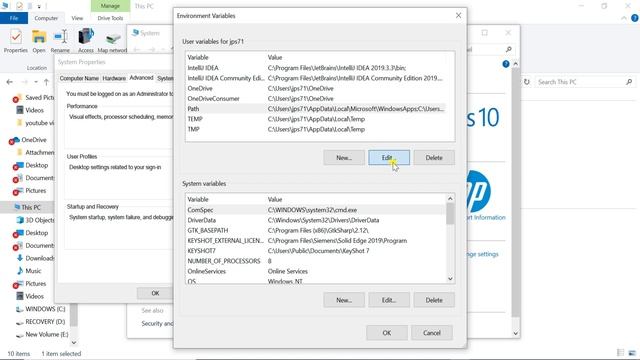Image resolution: width=640 pixels, height=360 pixels.
Task: Click Delete button under System variables
Action: point(434,300)
